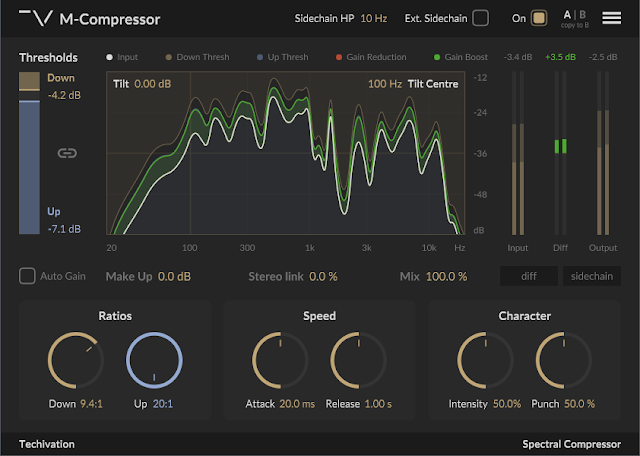Click the blue Up ratio knob
This screenshot has width=640, height=456.
154,360
